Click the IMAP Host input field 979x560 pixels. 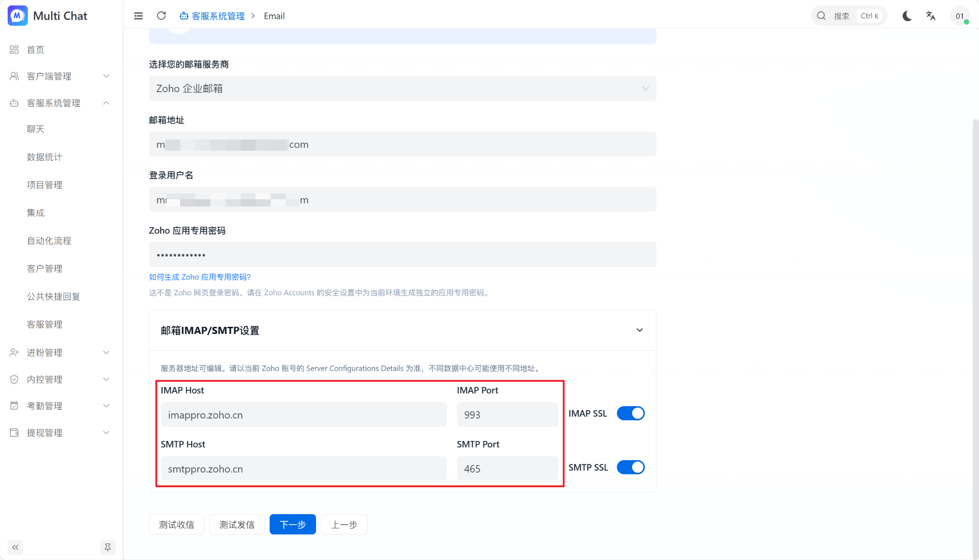[x=304, y=415]
